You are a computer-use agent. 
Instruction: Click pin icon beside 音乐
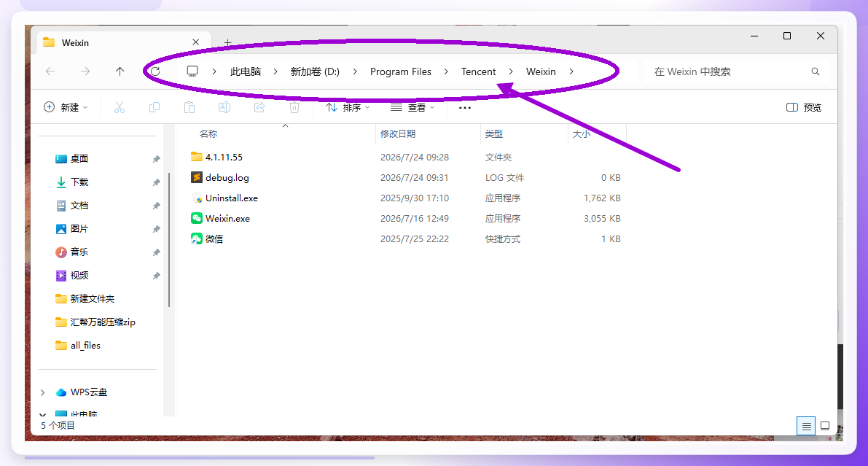pyautogui.click(x=156, y=252)
